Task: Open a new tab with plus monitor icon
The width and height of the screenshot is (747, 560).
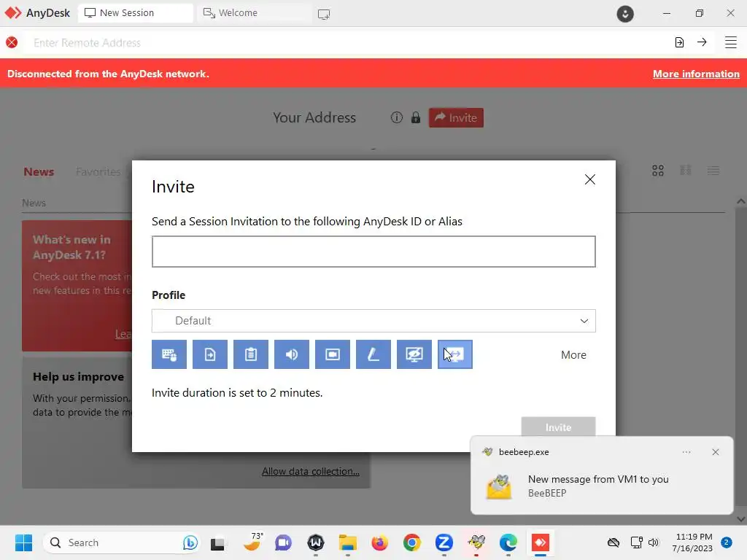Action: (x=324, y=15)
